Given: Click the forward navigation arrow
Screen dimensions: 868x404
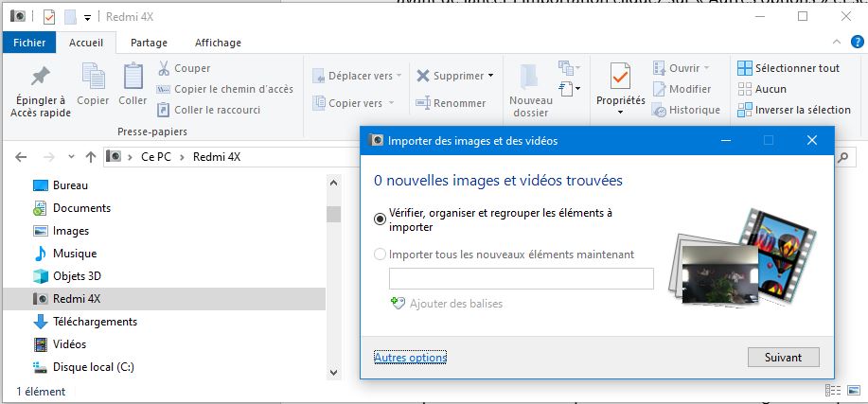Looking at the screenshot, I should coord(48,157).
